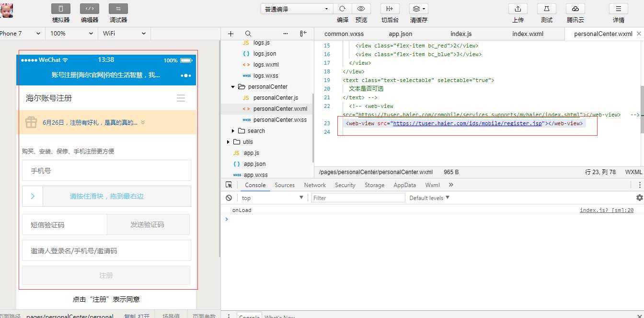Click the hamburger menu in Haier registration page
The width and height of the screenshot is (644, 318).
[x=181, y=98]
